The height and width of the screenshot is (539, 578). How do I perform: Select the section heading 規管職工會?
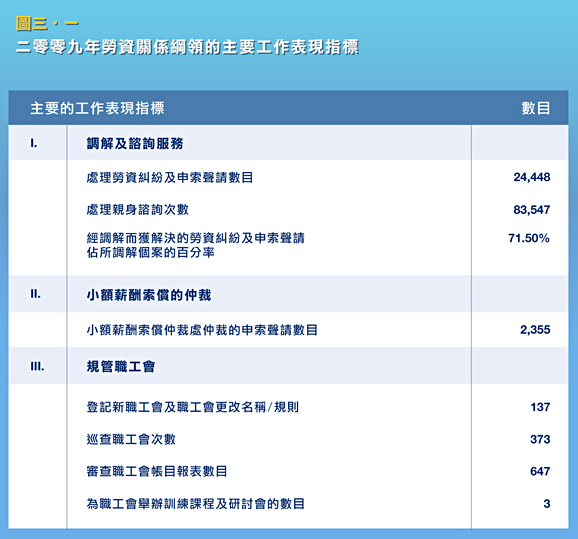(x=121, y=366)
